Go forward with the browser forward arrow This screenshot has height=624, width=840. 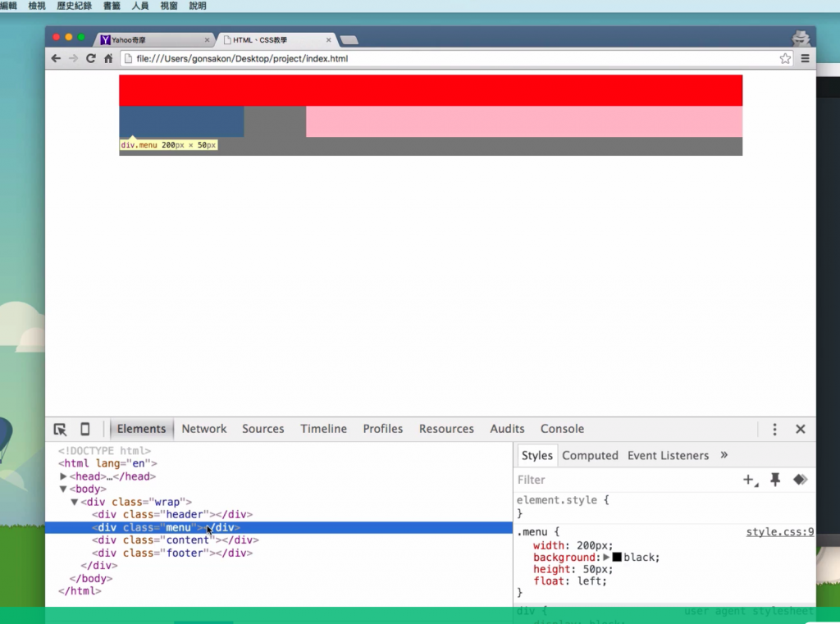(73, 58)
